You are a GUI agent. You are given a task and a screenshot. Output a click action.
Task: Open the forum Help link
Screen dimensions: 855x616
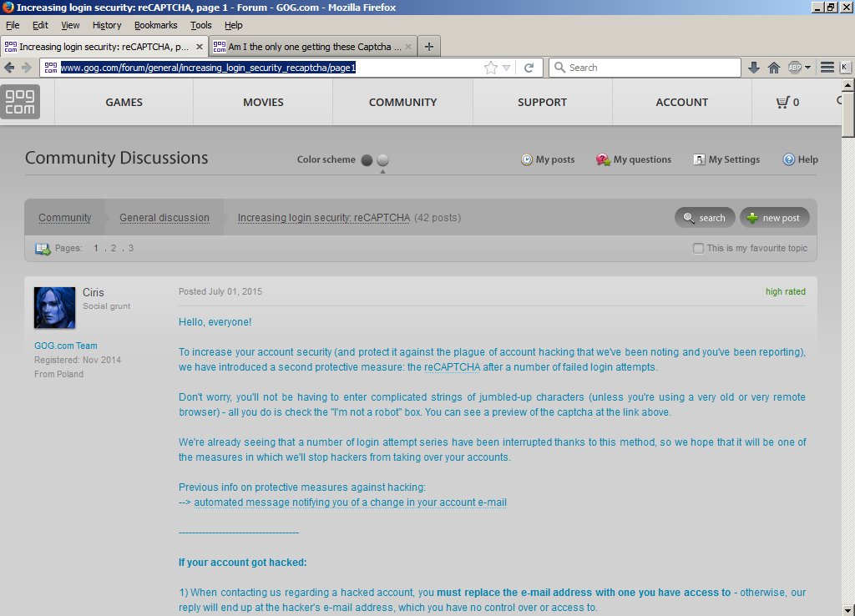point(801,159)
